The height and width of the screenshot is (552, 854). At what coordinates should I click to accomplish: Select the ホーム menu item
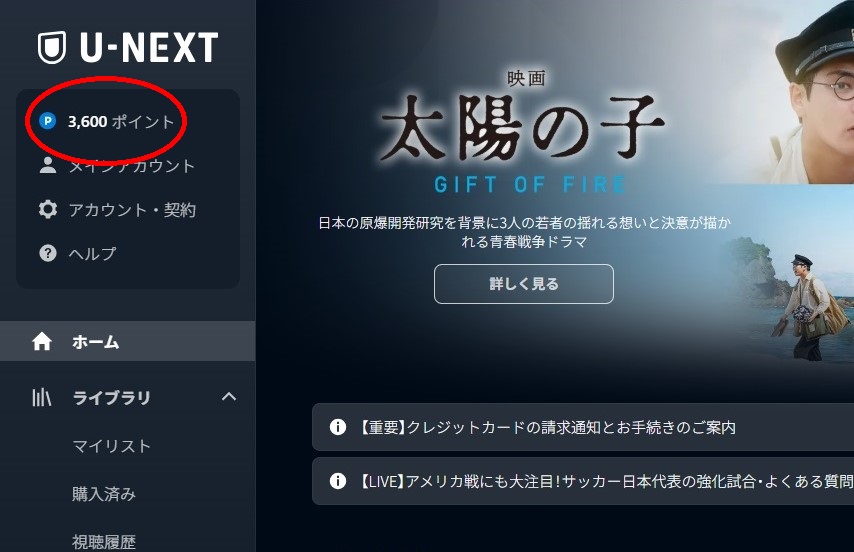click(x=127, y=341)
